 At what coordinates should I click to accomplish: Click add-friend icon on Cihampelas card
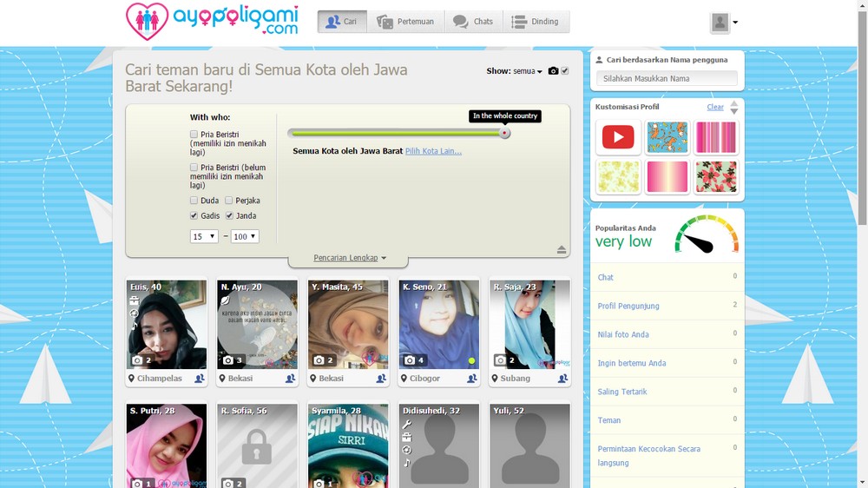[x=200, y=379]
